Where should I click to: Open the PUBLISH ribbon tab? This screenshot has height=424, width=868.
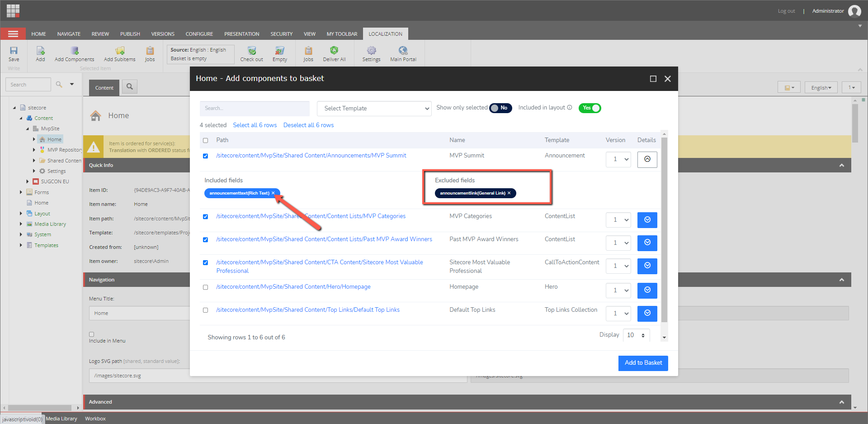point(130,34)
